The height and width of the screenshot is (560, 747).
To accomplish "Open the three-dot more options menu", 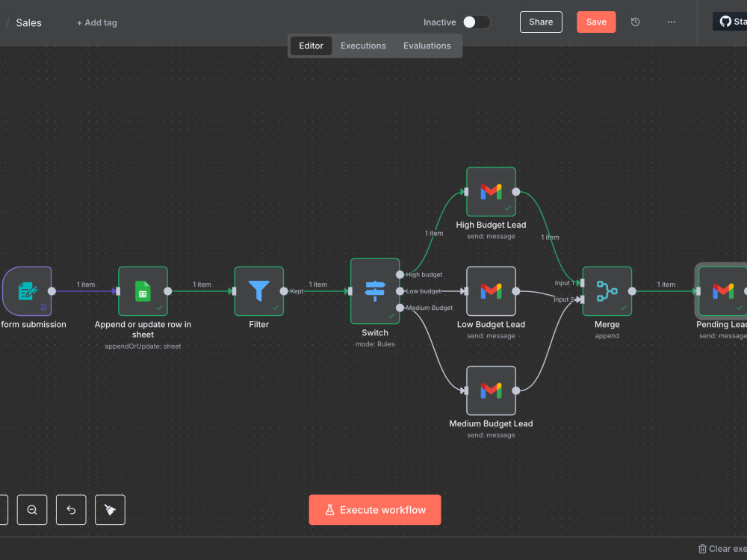I will [672, 22].
